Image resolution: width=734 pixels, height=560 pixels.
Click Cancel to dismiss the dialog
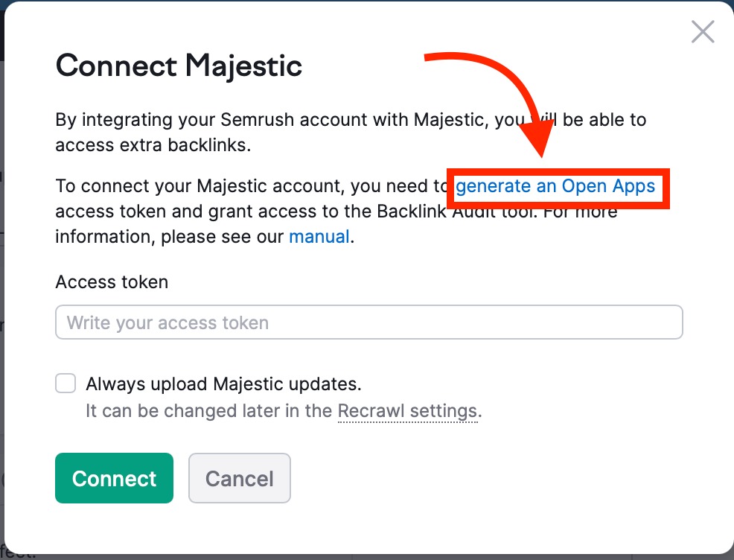239,477
